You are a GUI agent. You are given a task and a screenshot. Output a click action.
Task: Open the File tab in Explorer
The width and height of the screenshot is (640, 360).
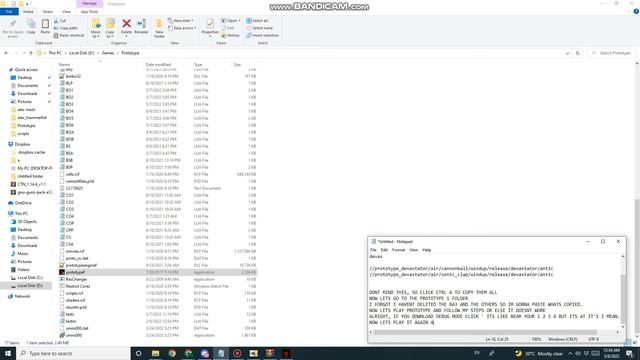tap(9, 12)
